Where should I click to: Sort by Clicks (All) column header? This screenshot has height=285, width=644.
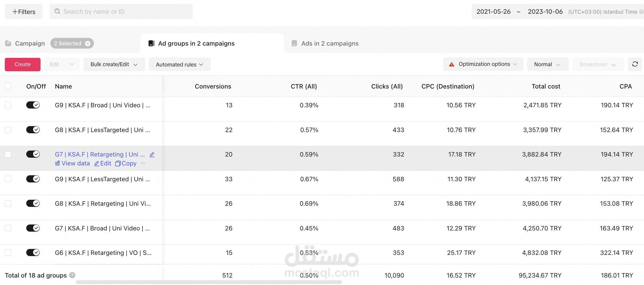point(387,86)
